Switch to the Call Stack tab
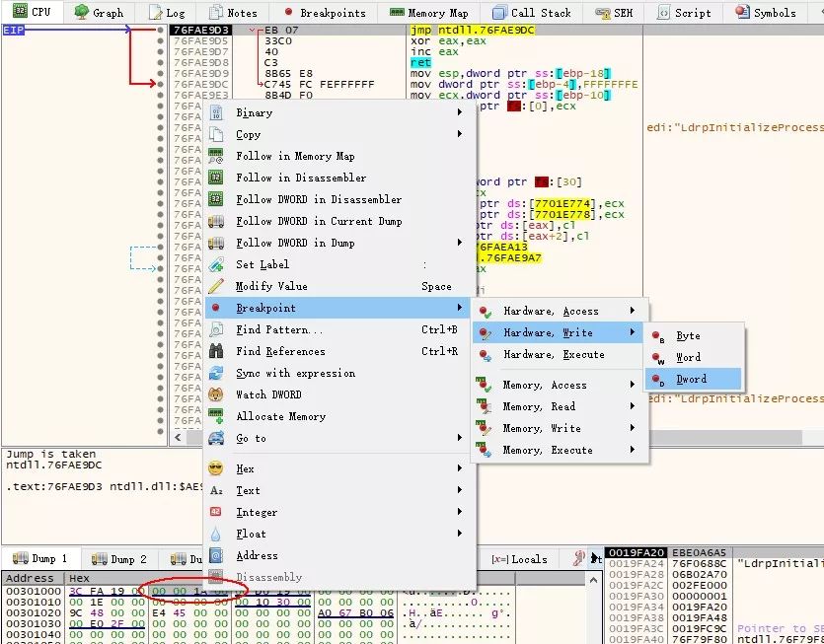 pos(532,12)
